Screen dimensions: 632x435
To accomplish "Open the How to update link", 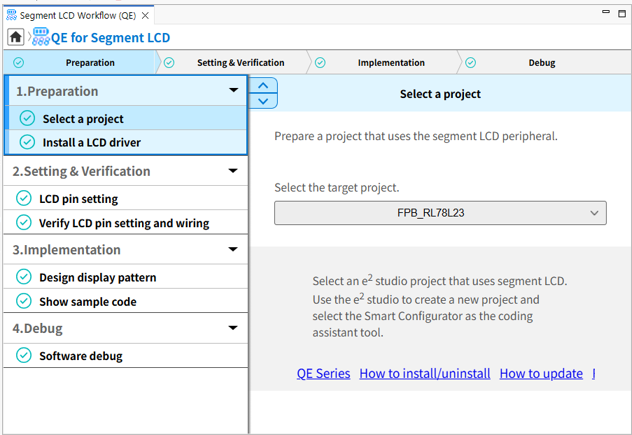I will click(x=540, y=373).
